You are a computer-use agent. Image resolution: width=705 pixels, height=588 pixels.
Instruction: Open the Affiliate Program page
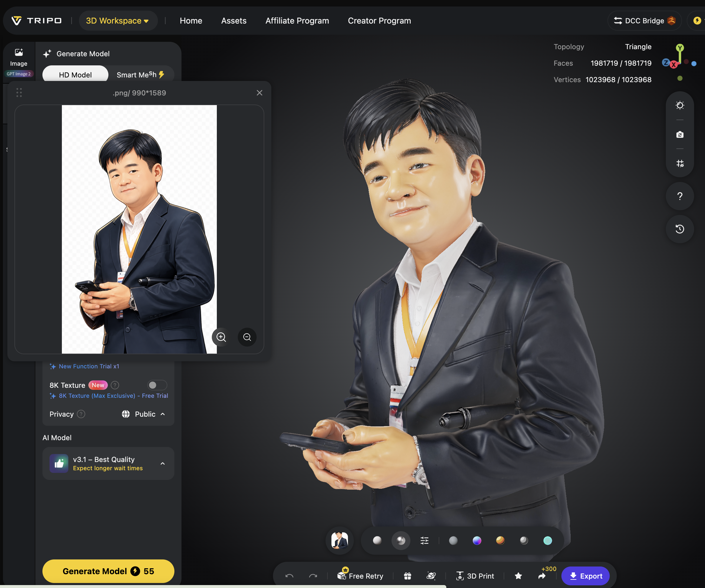click(297, 21)
